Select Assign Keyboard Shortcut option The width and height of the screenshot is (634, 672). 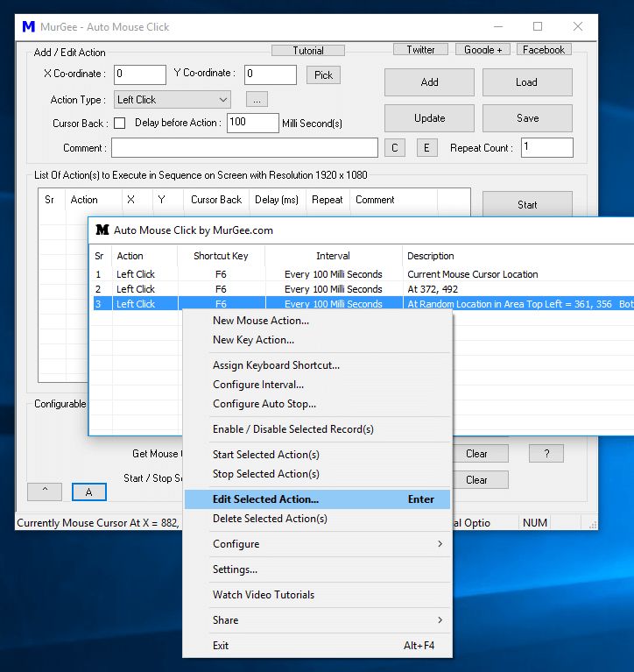(317, 365)
